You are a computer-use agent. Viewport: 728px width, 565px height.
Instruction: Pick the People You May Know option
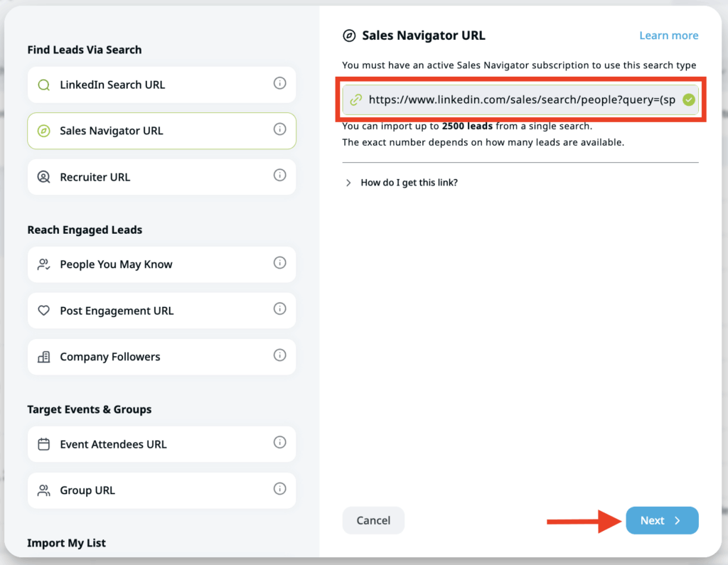point(161,264)
